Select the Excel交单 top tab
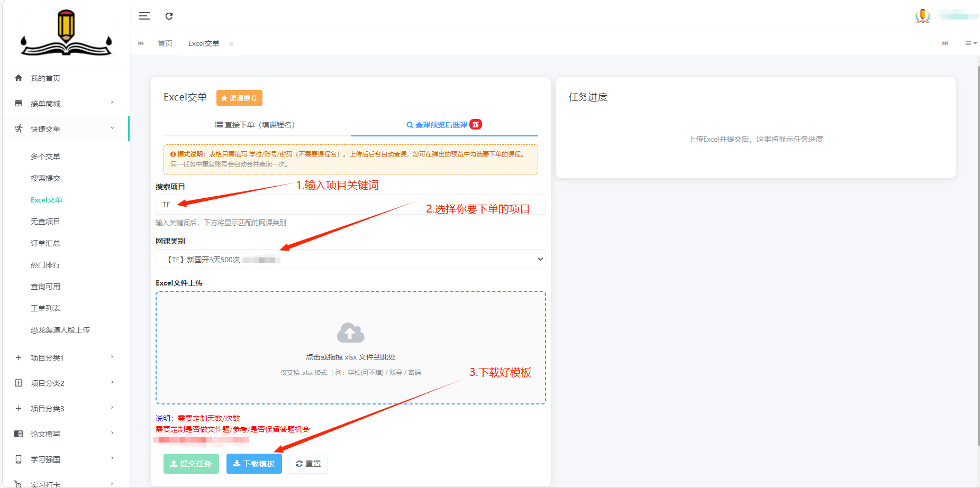Viewport: 980px width, 488px height. coord(204,43)
